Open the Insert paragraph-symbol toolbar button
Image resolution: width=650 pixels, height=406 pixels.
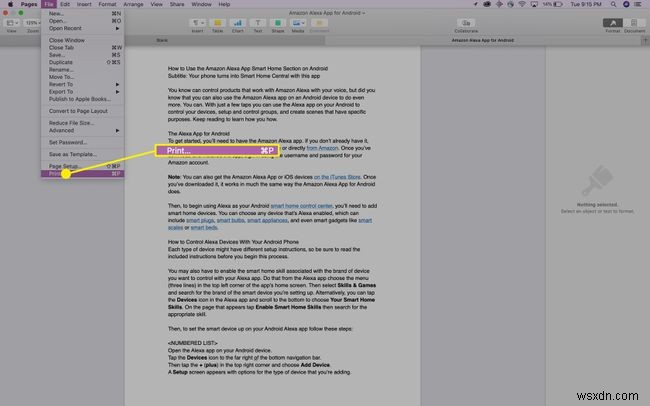tap(197, 23)
